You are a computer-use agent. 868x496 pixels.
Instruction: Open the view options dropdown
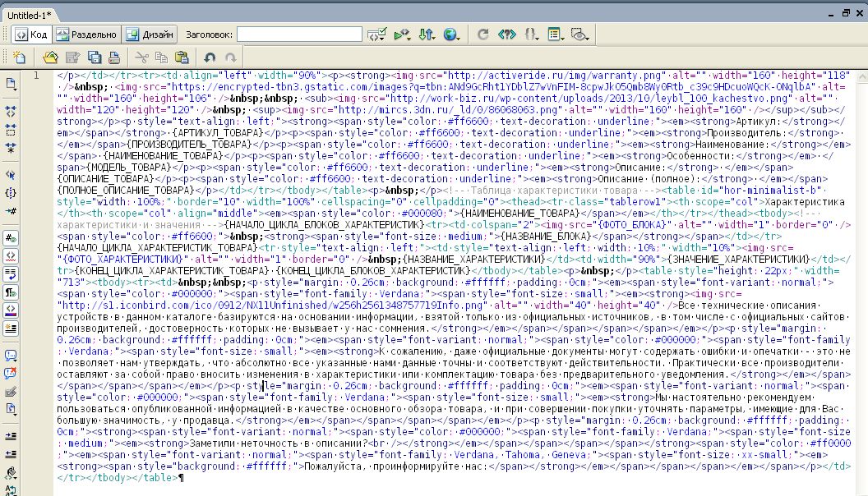pyautogui.click(x=555, y=34)
